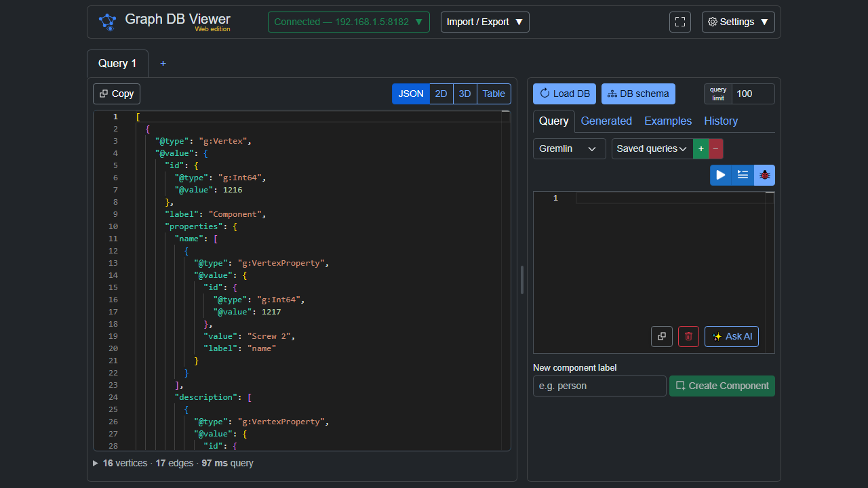Switch result view to Table
The image size is (868, 488).
[x=494, y=94]
